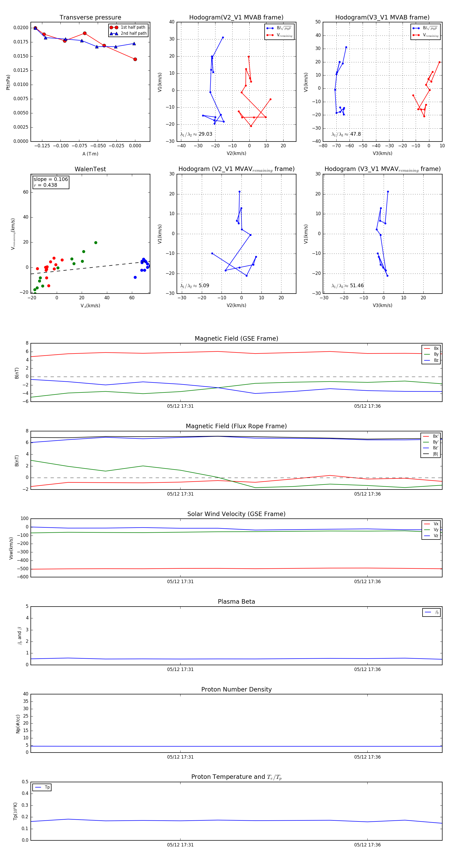
Task: Click 'Magnetic Field (GSE Frame)' title
Action: point(236,339)
